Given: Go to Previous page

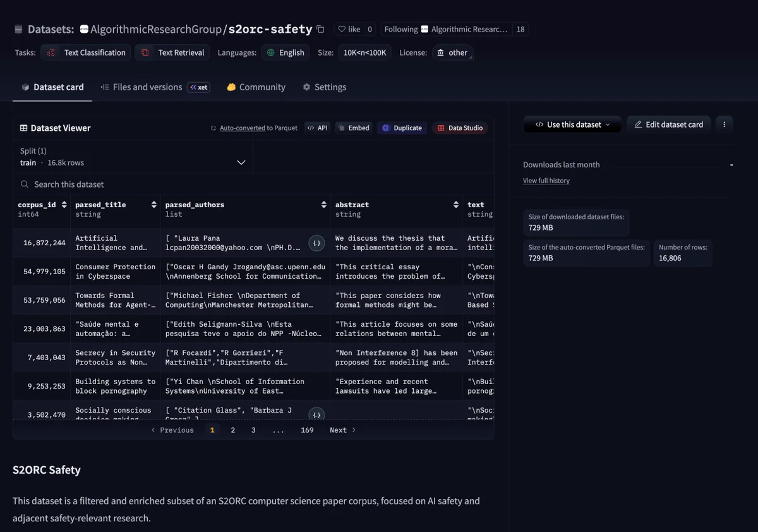Looking at the screenshot, I should (172, 430).
